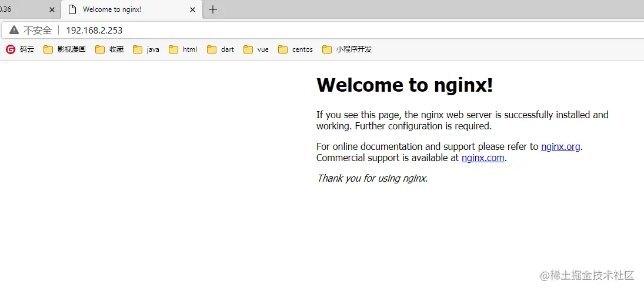This screenshot has height=291, width=644.
Task: Click the 'Further configuration is required' sentence
Action: pyautogui.click(x=423, y=126)
